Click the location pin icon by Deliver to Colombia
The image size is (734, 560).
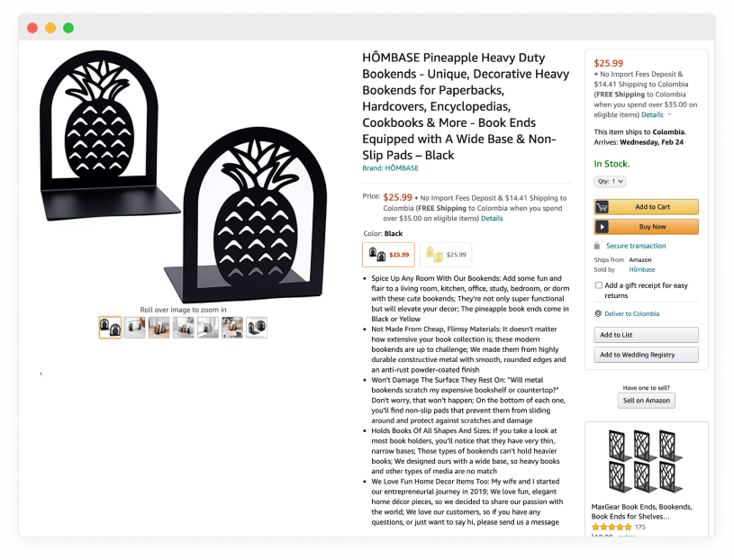click(x=598, y=313)
